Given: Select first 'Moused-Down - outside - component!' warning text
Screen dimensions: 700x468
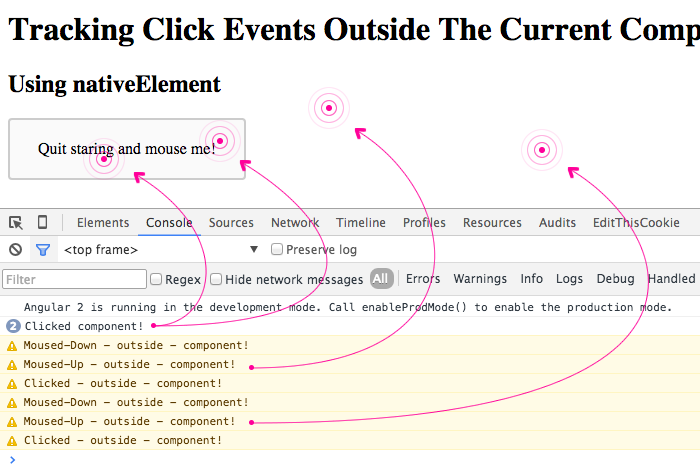Looking at the screenshot, I should [x=136, y=345].
